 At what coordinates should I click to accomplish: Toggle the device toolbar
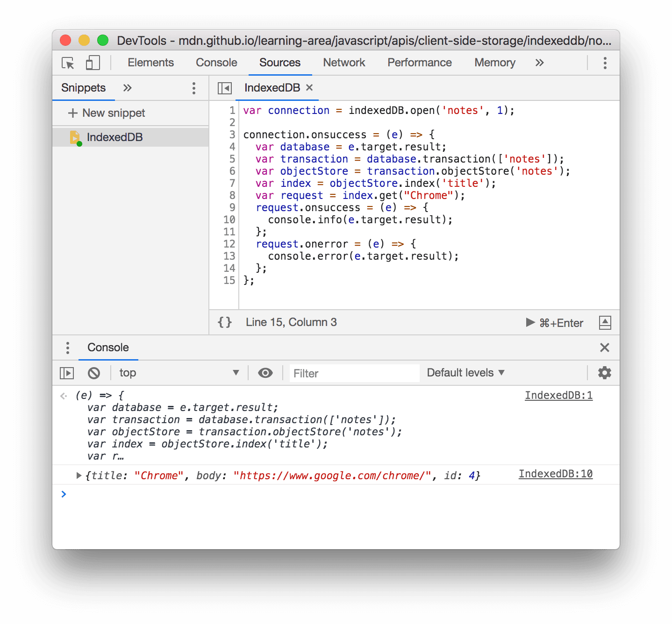(92, 63)
